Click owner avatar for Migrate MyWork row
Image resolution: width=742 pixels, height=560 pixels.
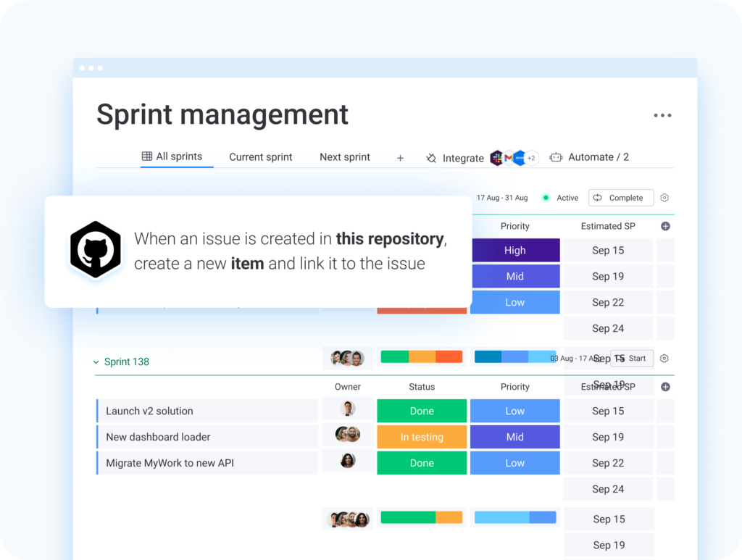(x=348, y=460)
